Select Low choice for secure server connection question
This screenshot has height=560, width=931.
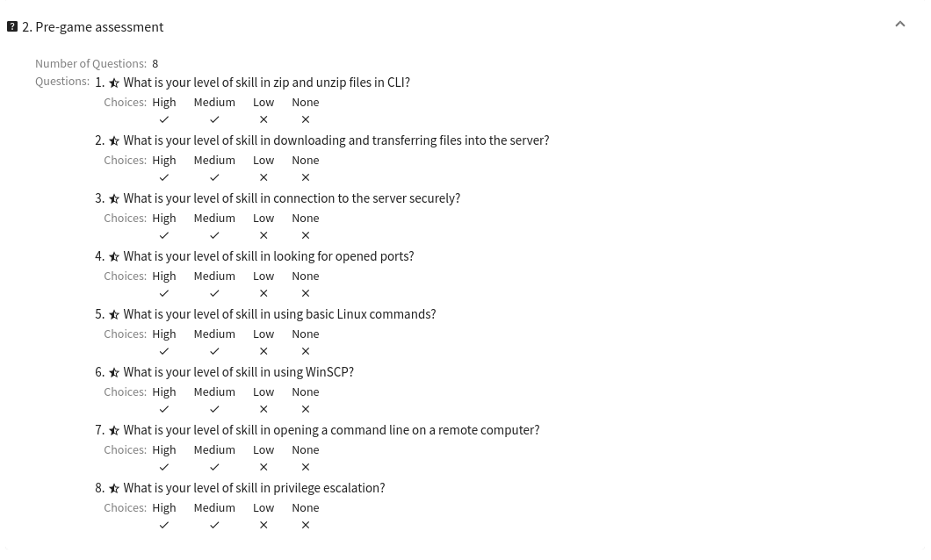[263, 219]
